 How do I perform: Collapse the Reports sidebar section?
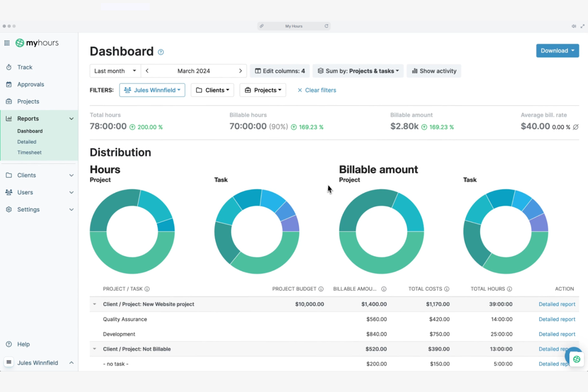pyautogui.click(x=72, y=118)
